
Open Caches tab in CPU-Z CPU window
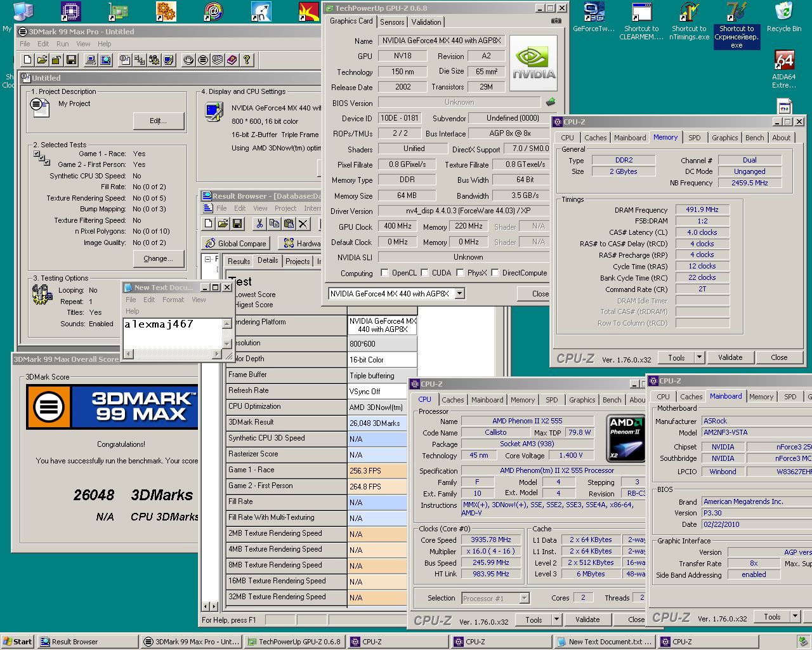pyautogui.click(x=452, y=400)
